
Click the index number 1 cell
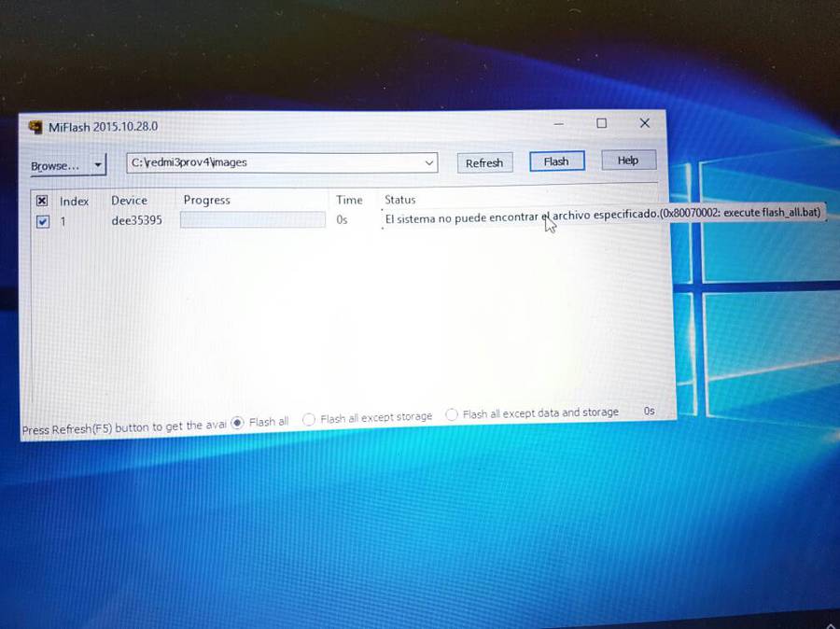(x=63, y=221)
